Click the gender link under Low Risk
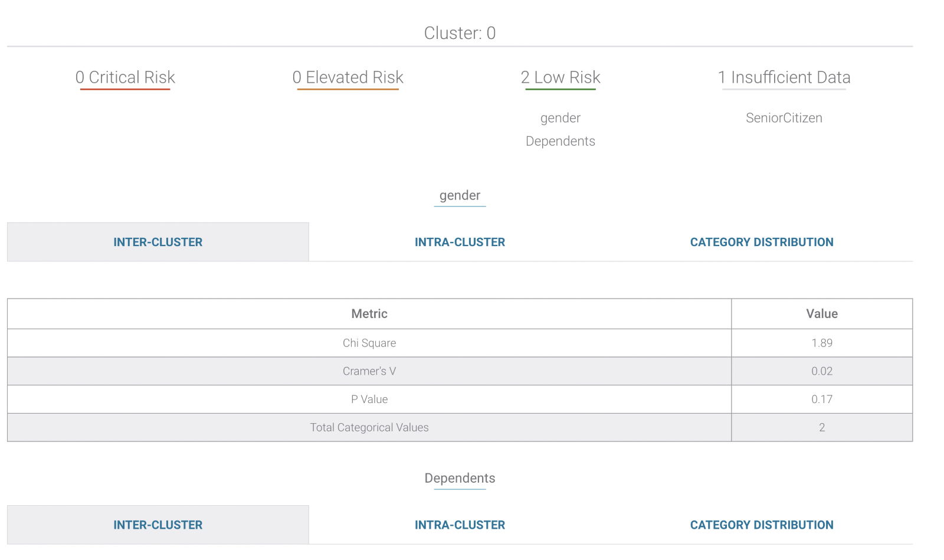 point(560,118)
